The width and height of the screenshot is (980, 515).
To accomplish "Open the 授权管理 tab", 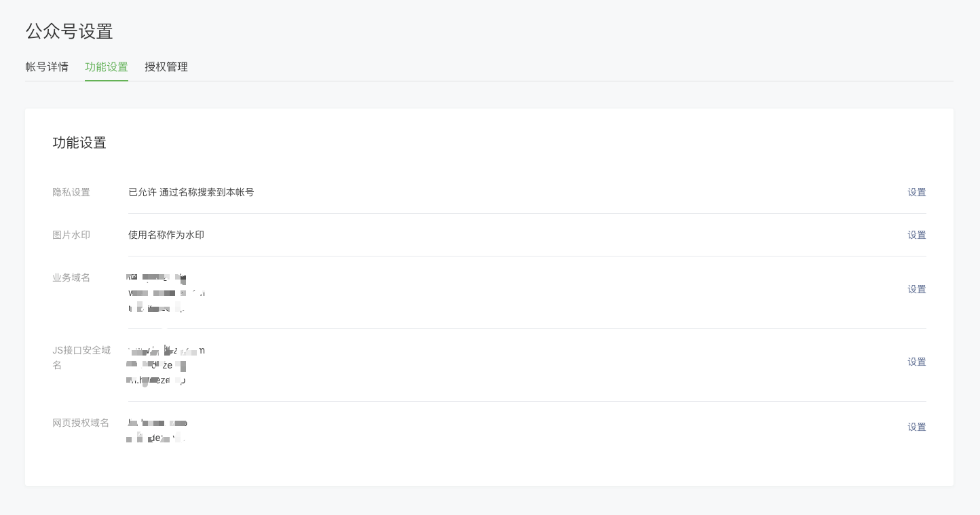I will click(x=166, y=67).
